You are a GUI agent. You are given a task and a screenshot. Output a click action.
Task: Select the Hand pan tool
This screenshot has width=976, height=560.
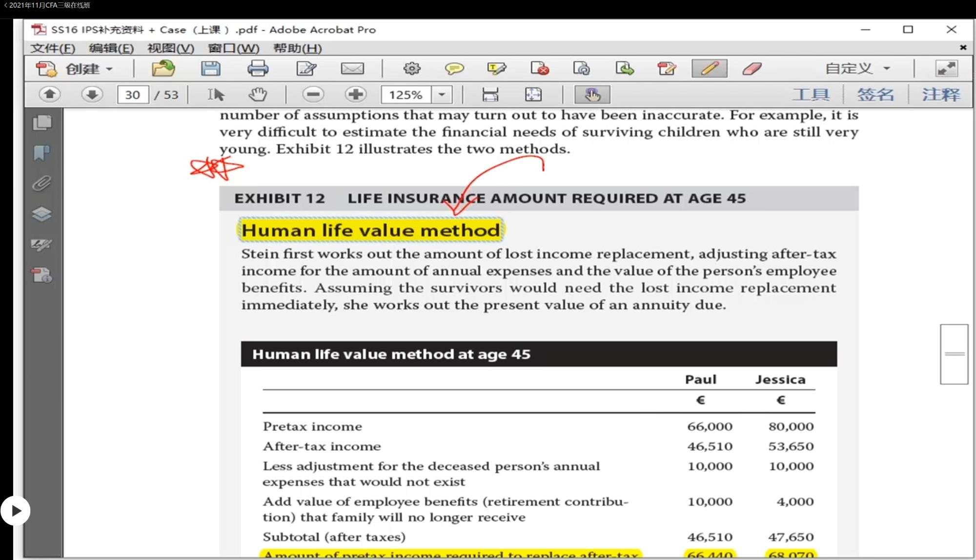point(258,94)
